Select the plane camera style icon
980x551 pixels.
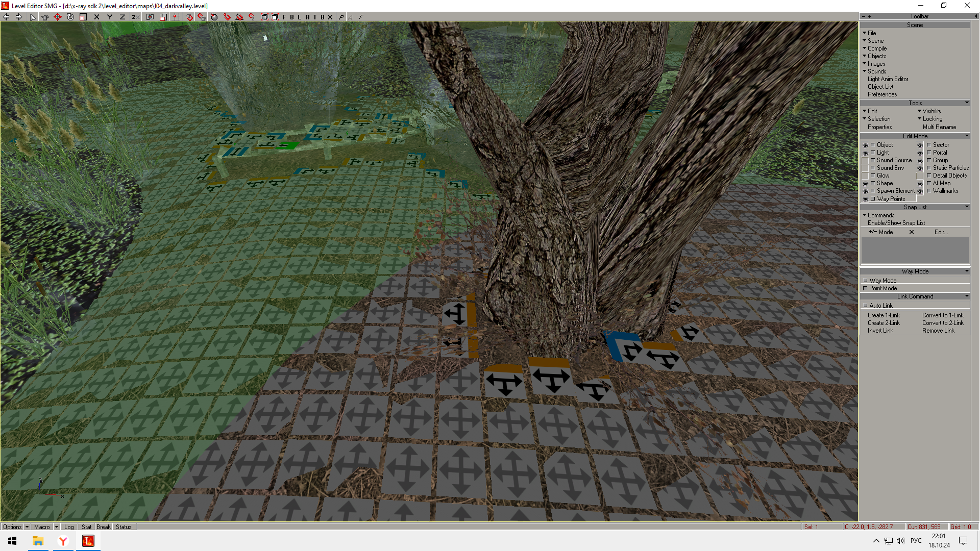[341, 17]
